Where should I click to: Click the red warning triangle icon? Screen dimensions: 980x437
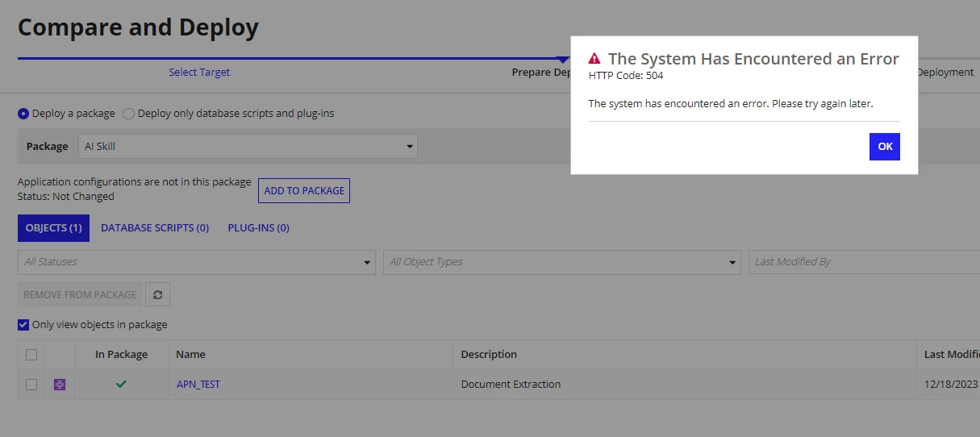click(x=594, y=58)
